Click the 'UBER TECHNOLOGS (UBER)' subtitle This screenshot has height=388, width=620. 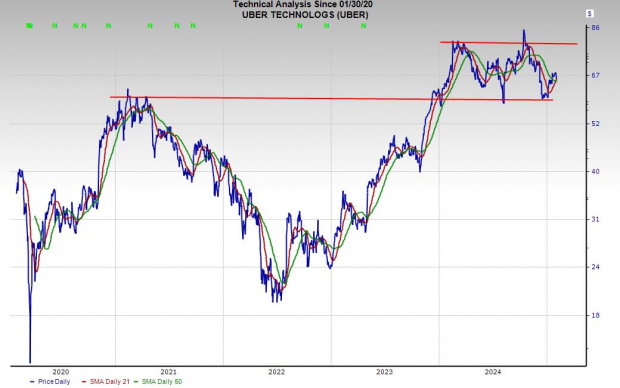tap(305, 15)
